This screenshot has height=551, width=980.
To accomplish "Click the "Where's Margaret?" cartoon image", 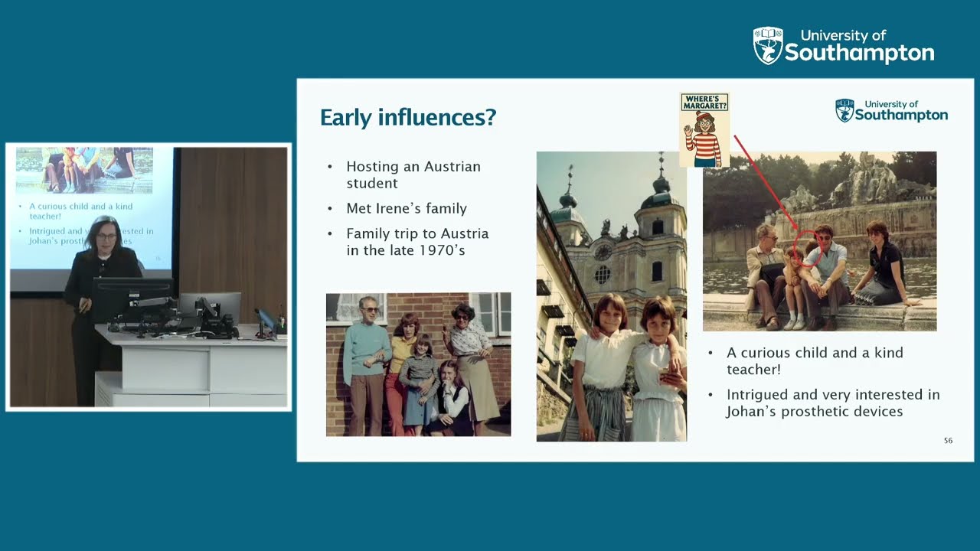I will [704, 130].
